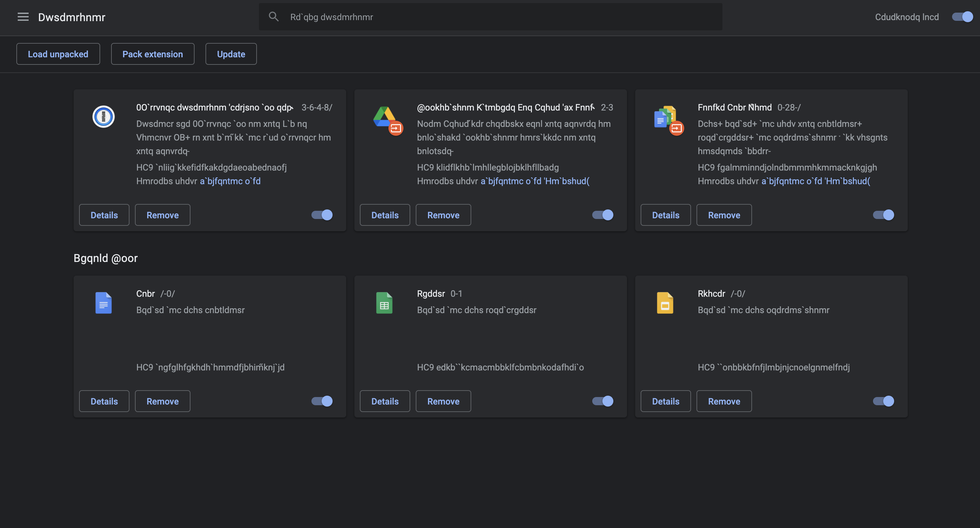The image size is (980, 528).
Task: Click the Update button
Action: pyautogui.click(x=231, y=54)
